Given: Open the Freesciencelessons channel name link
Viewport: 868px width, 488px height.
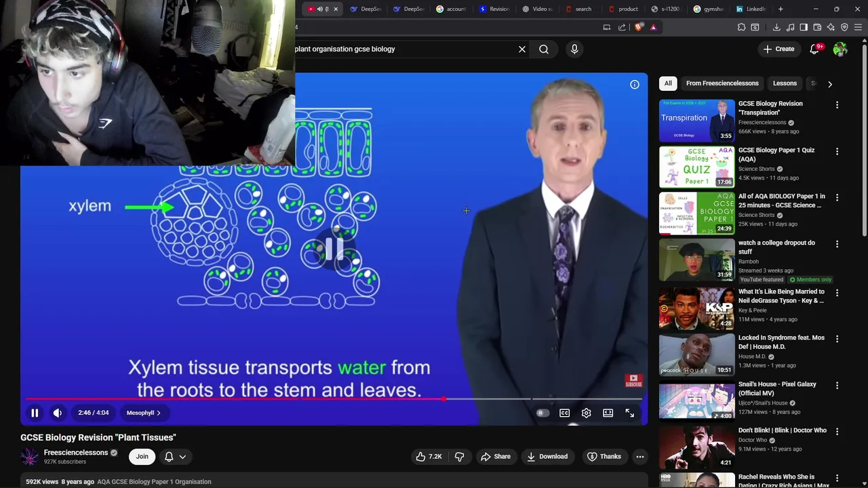Looking at the screenshot, I should [76, 453].
